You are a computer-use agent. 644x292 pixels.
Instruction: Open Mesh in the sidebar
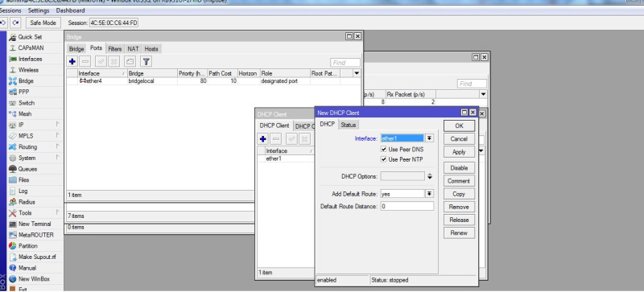(25, 114)
